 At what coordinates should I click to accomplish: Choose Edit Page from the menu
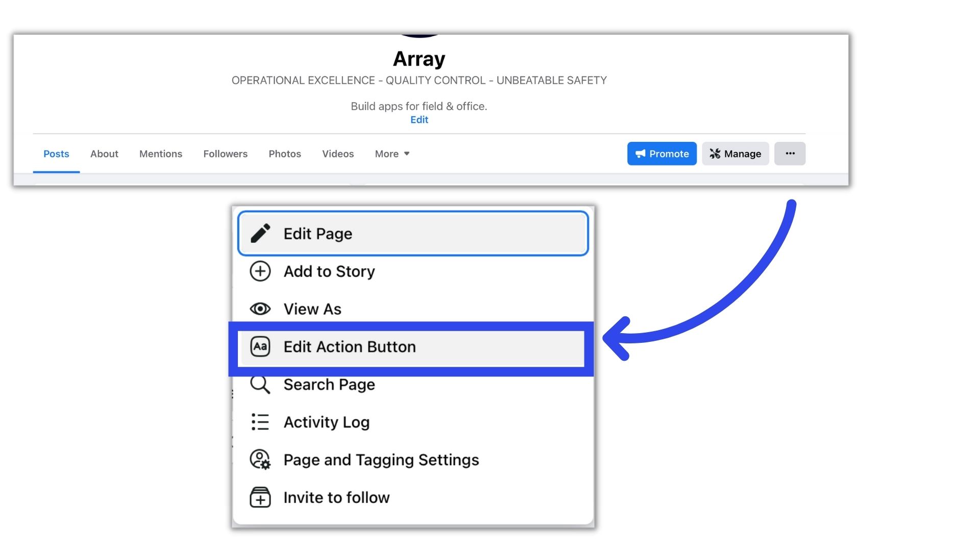pos(413,233)
